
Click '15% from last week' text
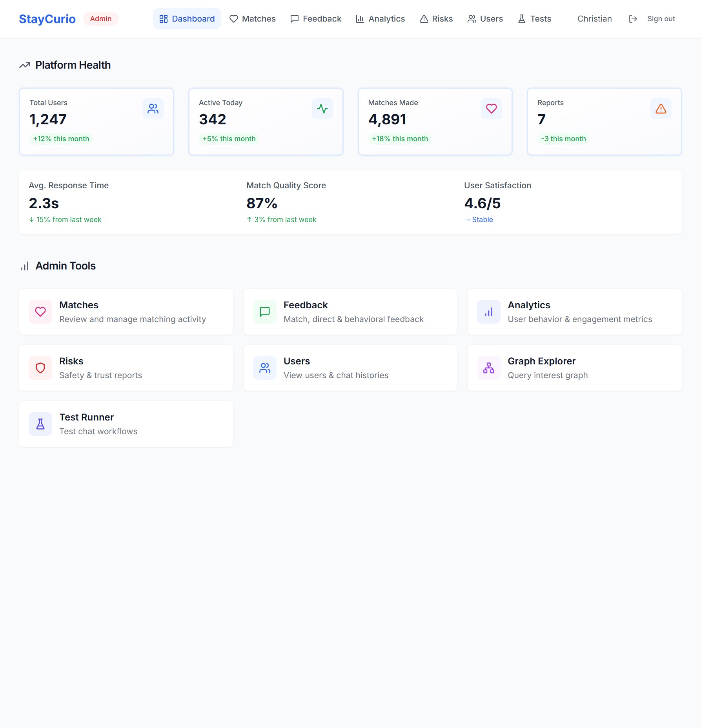click(x=69, y=220)
